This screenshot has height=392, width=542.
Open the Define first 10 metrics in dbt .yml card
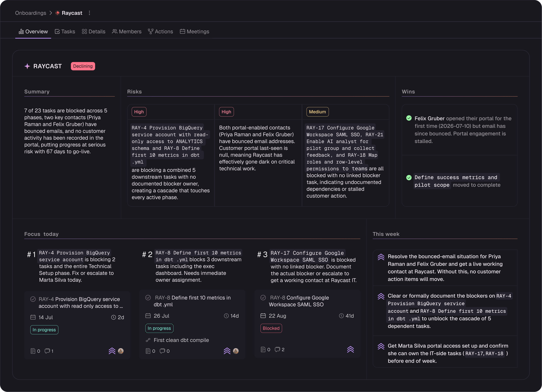tap(192, 324)
